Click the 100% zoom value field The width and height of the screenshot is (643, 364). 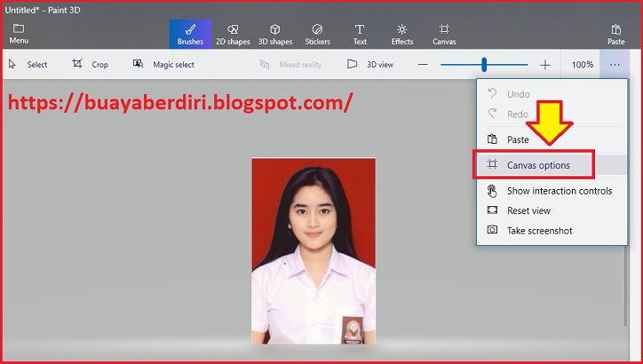[x=583, y=64]
